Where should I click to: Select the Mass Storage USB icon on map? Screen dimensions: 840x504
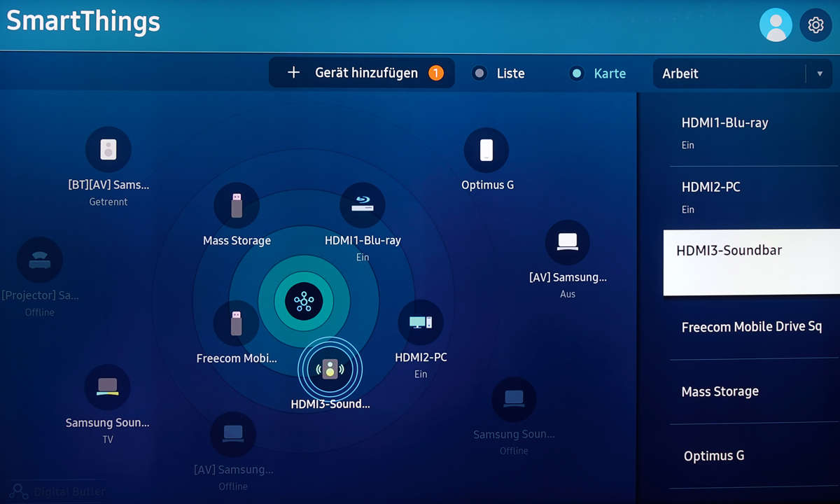[237, 205]
